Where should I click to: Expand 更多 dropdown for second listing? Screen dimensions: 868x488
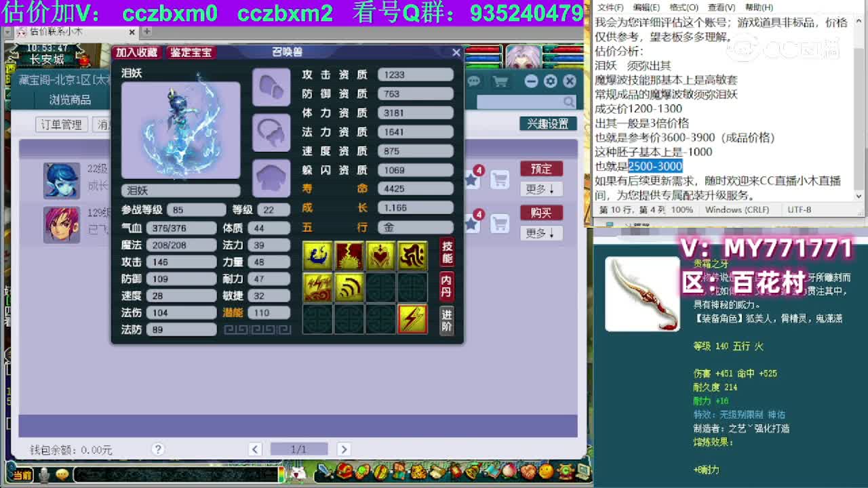coord(540,233)
